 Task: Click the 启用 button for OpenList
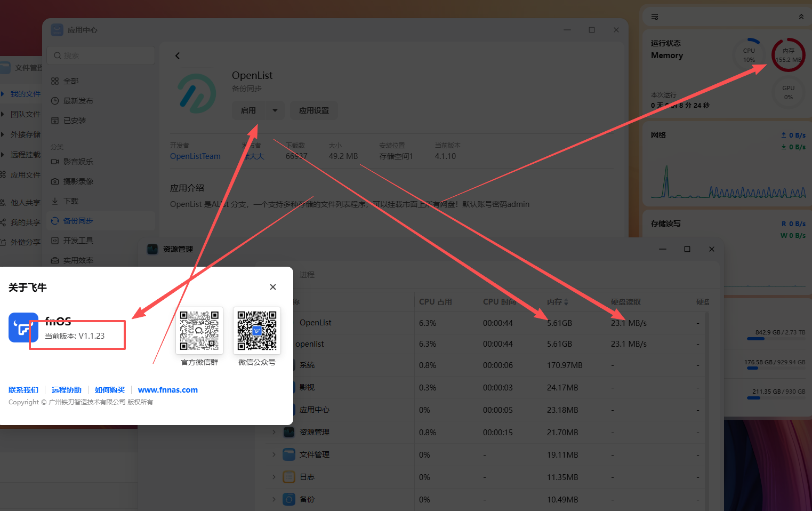[248, 110]
